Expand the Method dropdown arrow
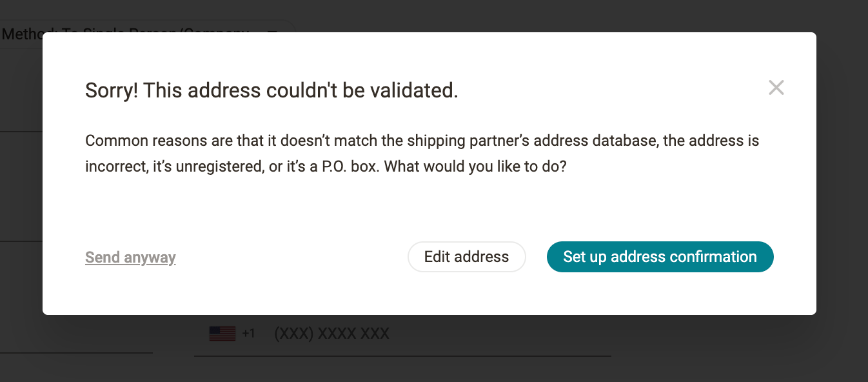Viewport: 868px width, 382px height. pyautogui.click(x=273, y=32)
